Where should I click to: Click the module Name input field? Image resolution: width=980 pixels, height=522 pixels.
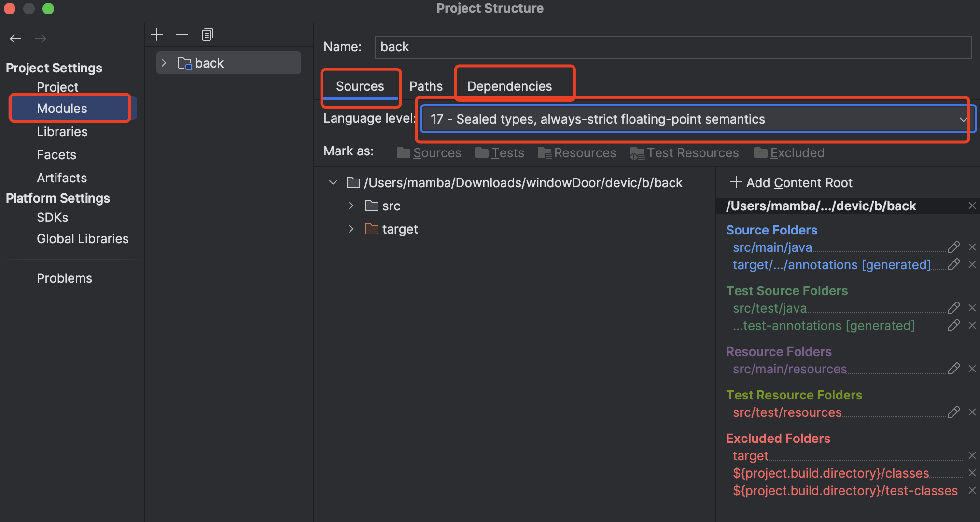pyautogui.click(x=672, y=47)
